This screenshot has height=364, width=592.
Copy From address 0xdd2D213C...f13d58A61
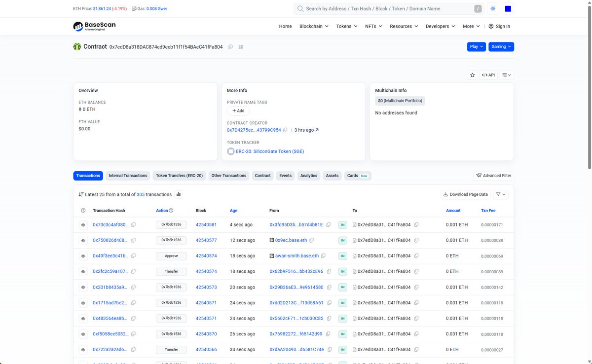tap(329, 303)
